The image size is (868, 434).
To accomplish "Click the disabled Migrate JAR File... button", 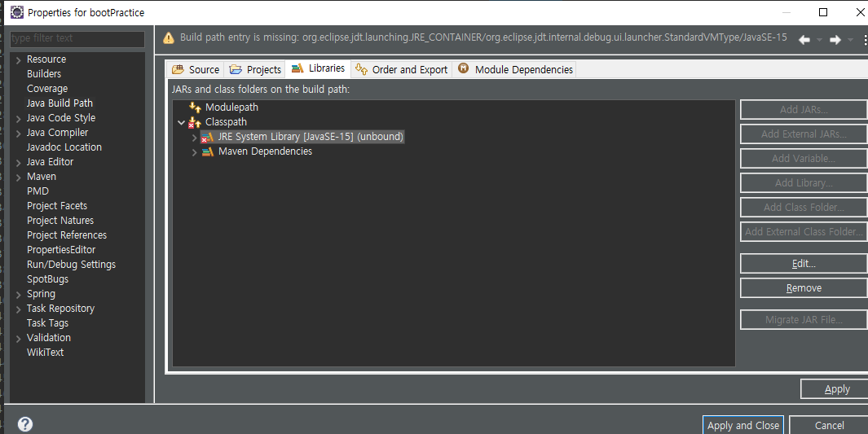I will (x=804, y=319).
